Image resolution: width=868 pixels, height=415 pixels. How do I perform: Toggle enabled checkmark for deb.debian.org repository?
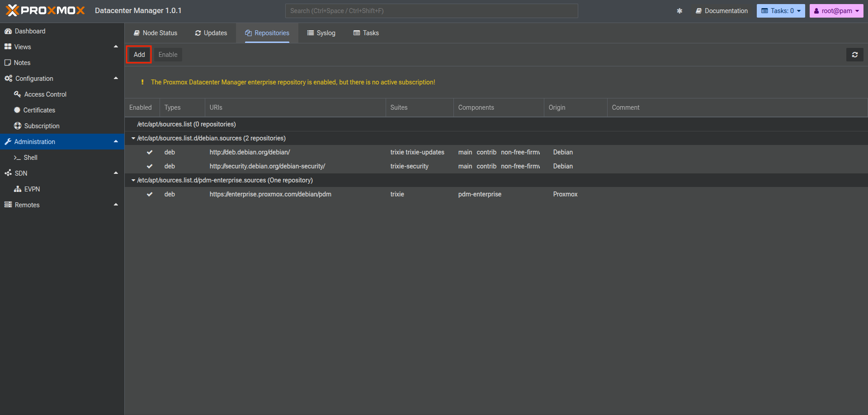pos(150,153)
